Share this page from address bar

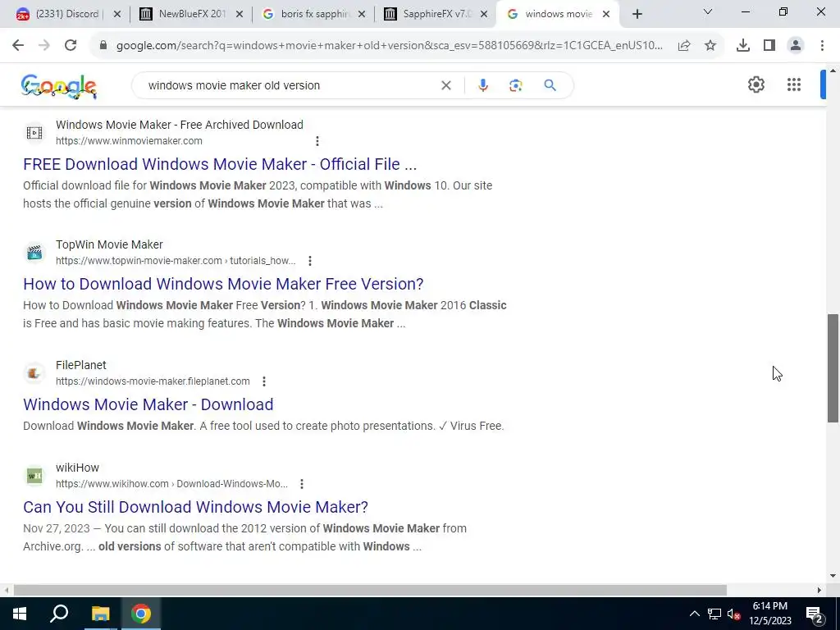pos(684,46)
